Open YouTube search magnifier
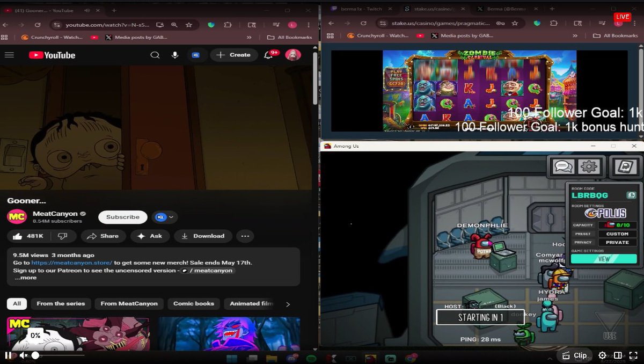Screen dimensions: 644x364 click(x=155, y=55)
